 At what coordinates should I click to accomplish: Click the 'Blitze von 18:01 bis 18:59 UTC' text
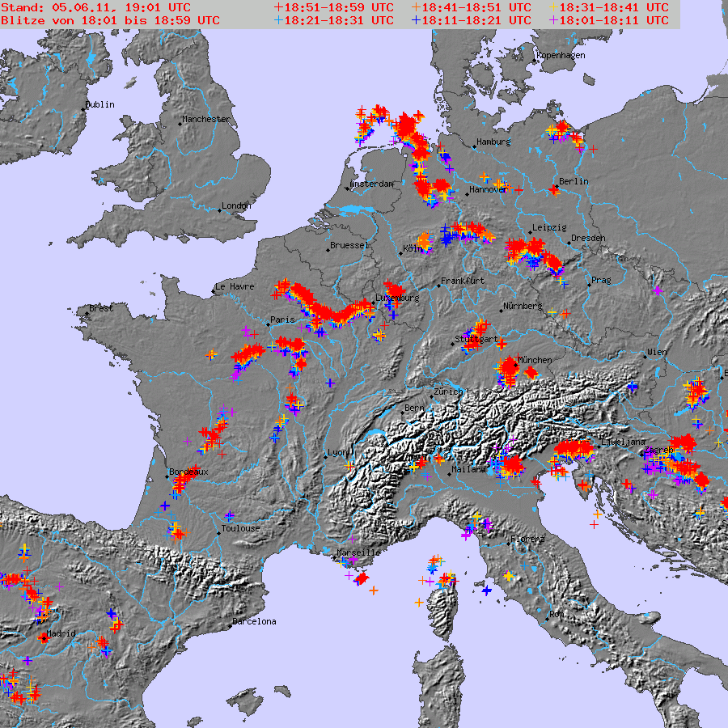click(x=111, y=20)
